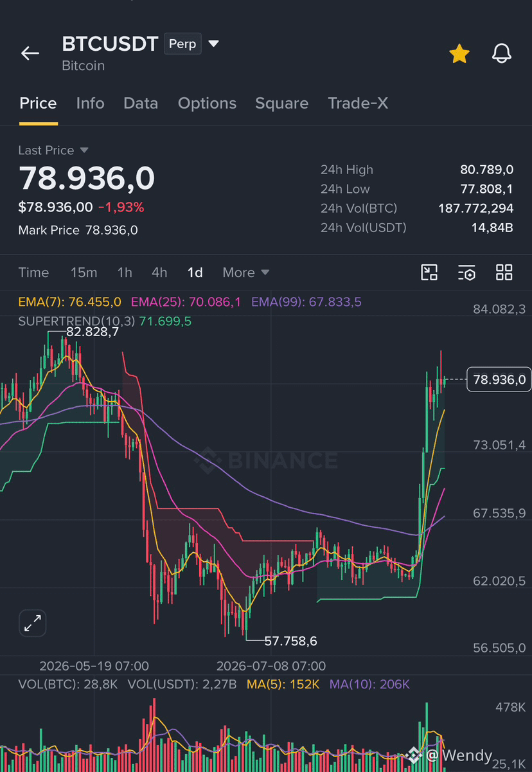Tap the 56.505,0 price axis label
532x772 pixels.
499,648
